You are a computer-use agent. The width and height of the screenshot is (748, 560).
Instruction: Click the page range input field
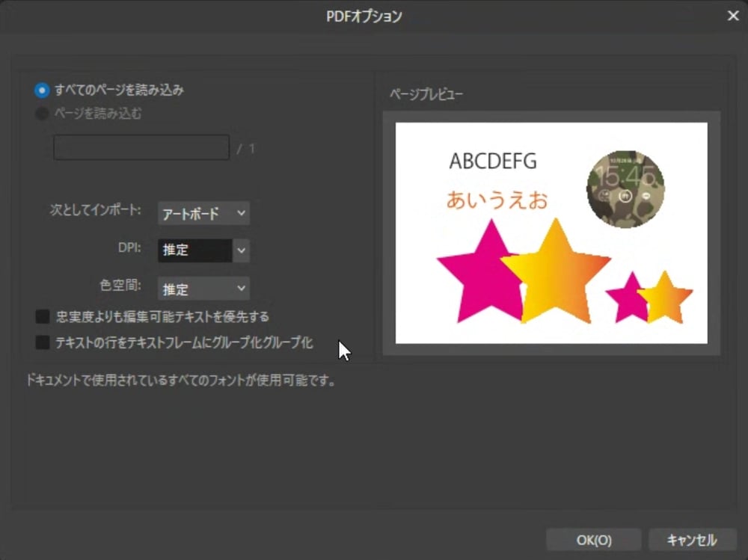click(x=141, y=147)
